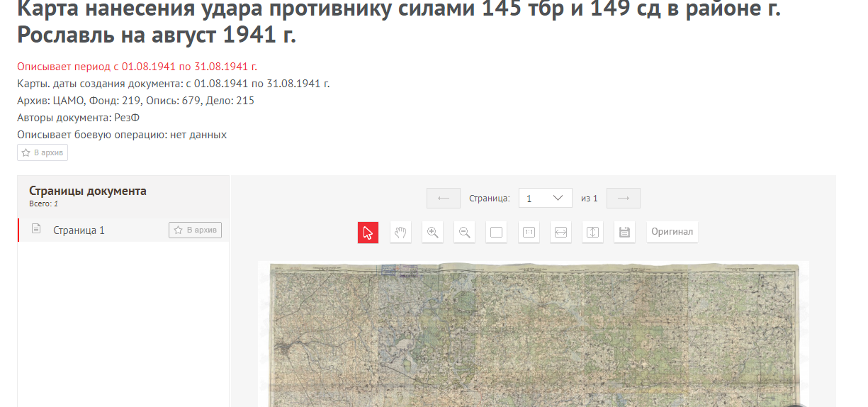Go to the next page arrow
Image resolution: width=868 pixels, height=407 pixels.
coord(624,199)
